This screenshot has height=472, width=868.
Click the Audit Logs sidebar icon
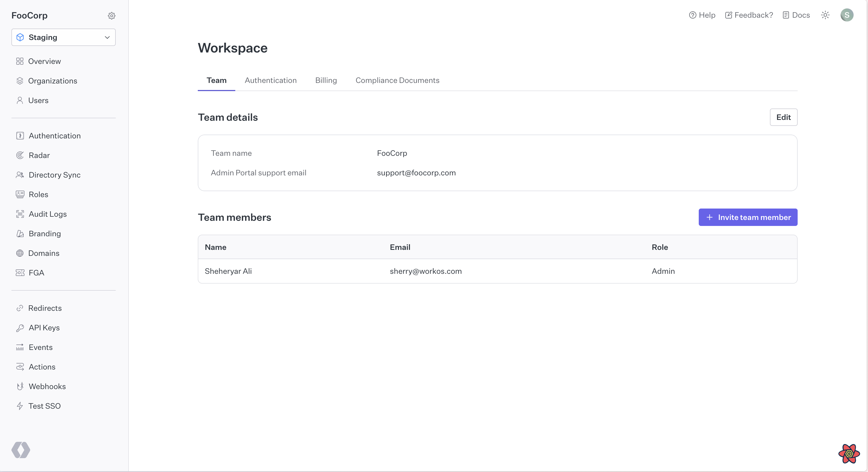coord(20,214)
